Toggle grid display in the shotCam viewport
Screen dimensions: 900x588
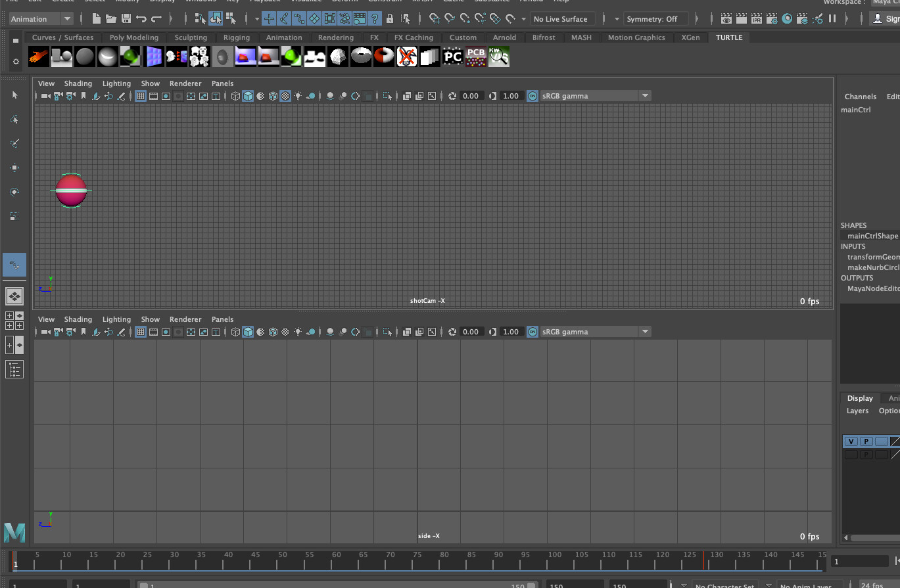[141, 96]
